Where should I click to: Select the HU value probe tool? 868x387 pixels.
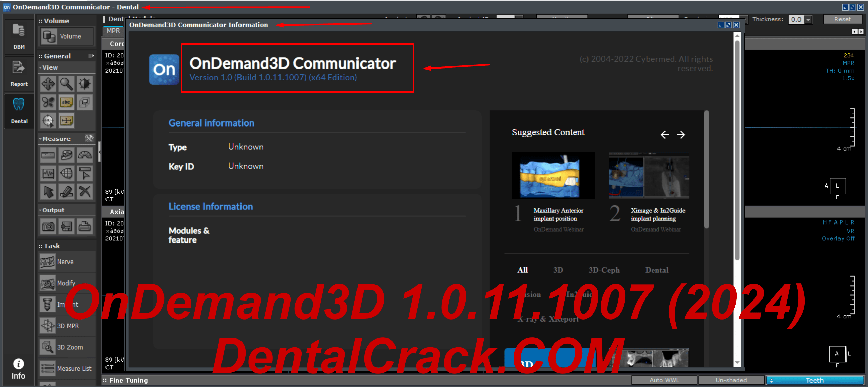[48, 120]
